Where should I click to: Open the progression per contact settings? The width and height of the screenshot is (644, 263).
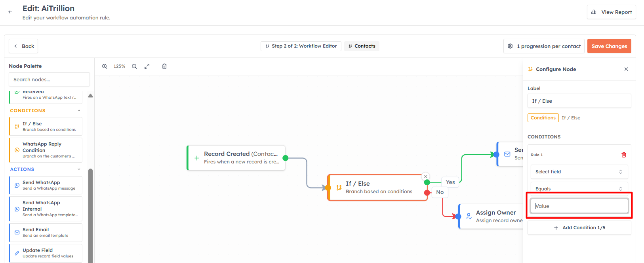(x=544, y=46)
